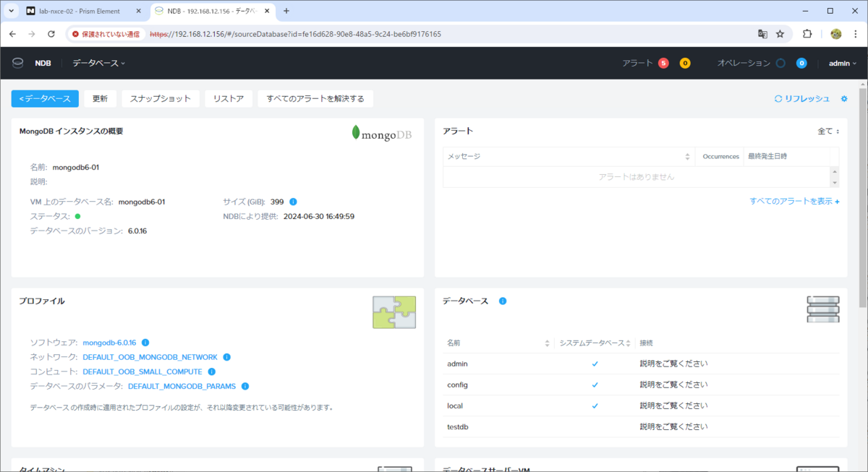Open the 全て alert filter dropdown
Screen dimensions: 868x472
click(828, 132)
